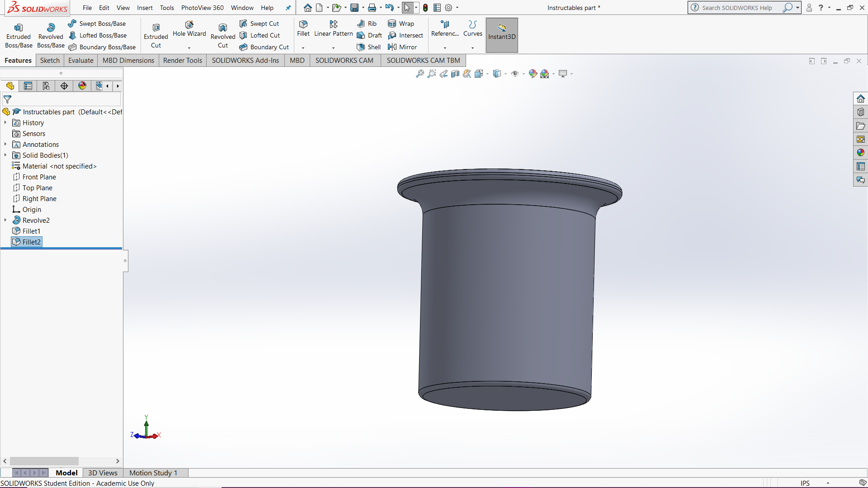Screen dimensions: 868x488
Task: Choose Lofted Boss/Base feature
Action: [x=98, y=35]
